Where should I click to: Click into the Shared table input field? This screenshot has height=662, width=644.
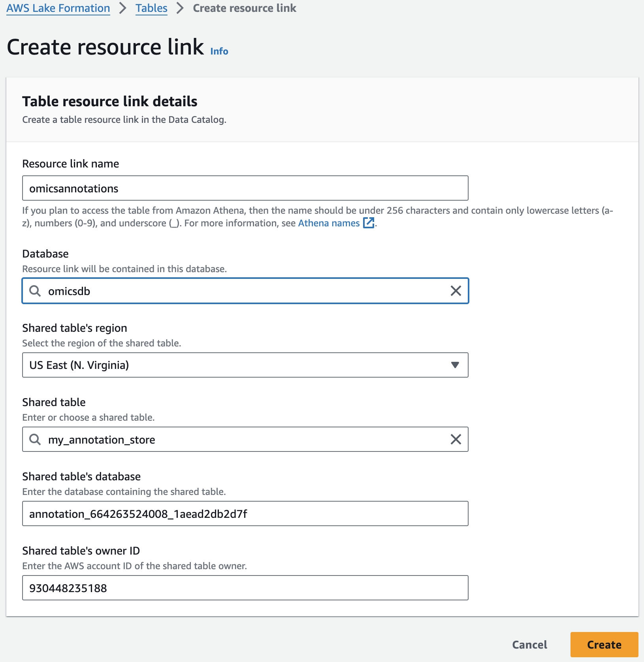tap(245, 439)
